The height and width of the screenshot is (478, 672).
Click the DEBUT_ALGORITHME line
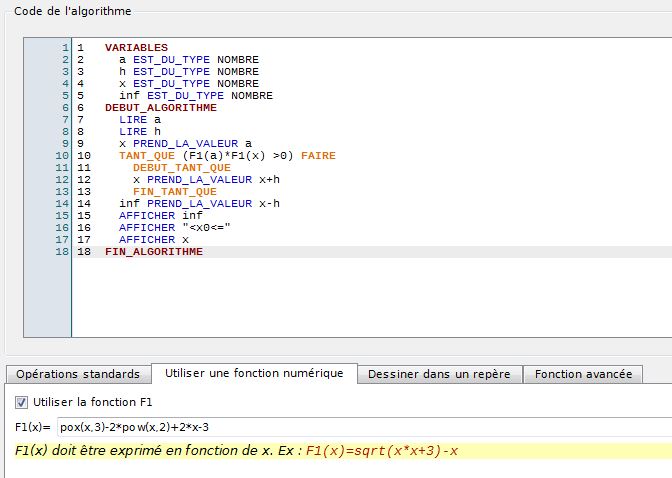click(160, 108)
